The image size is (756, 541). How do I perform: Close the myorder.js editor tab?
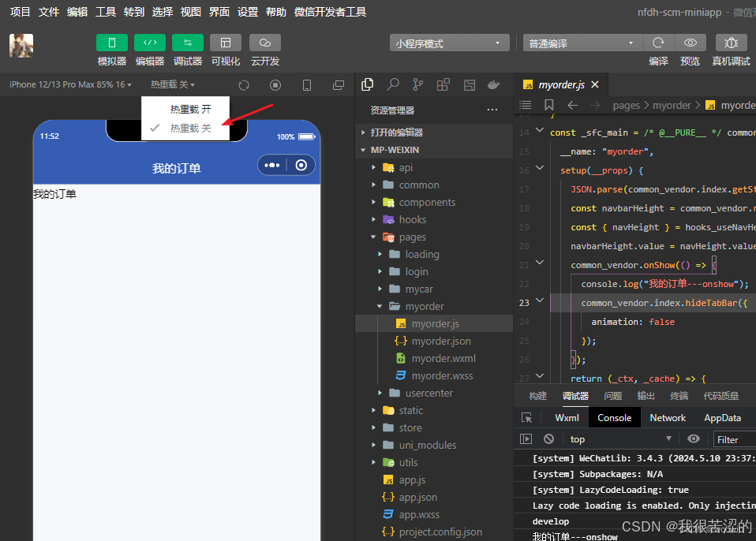click(x=595, y=85)
